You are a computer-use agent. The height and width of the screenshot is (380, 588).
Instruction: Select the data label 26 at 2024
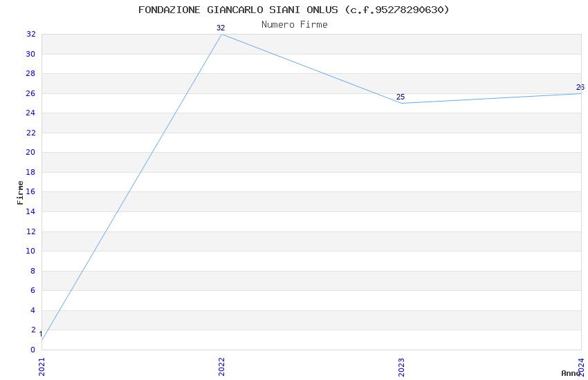click(580, 87)
